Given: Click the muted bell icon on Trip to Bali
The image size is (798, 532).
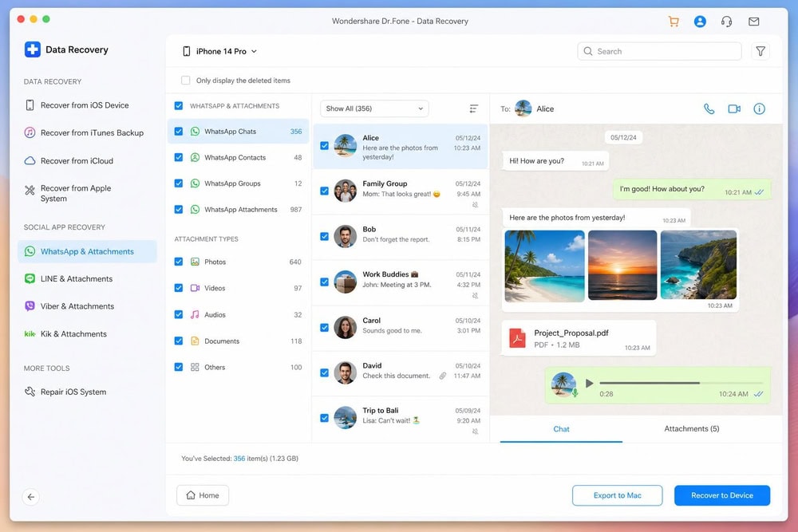Looking at the screenshot, I should tap(475, 432).
